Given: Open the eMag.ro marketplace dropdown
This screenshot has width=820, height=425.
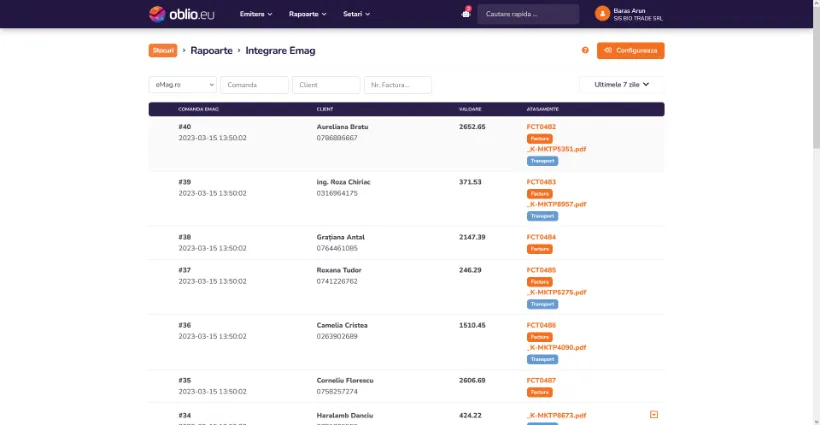Looking at the screenshot, I should [x=183, y=85].
